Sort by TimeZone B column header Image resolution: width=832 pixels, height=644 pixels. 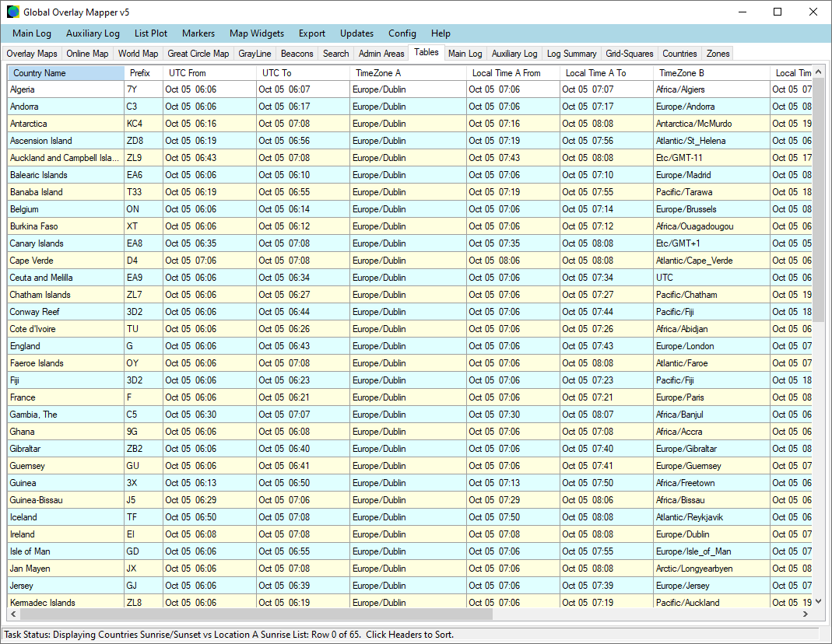pyautogui.click(x=711, y=73)
